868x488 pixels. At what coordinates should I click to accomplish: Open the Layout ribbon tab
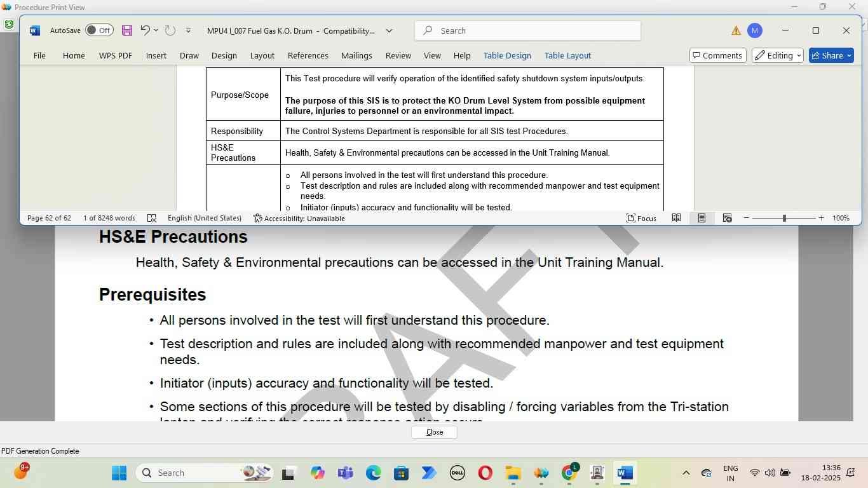262,55
